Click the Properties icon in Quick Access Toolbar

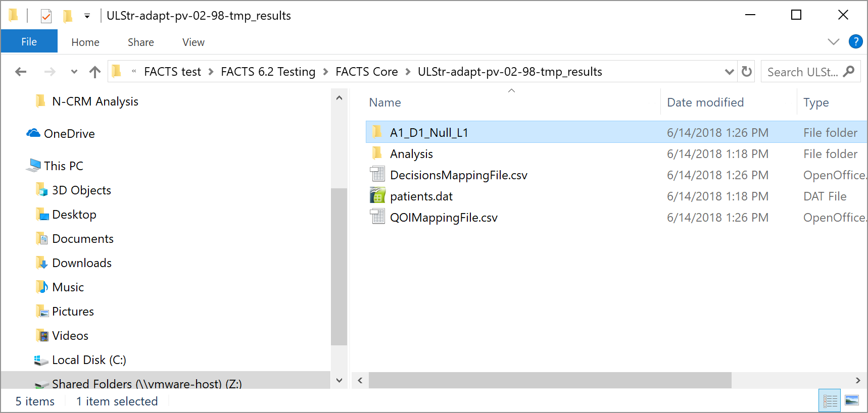(x=46, y=16)
